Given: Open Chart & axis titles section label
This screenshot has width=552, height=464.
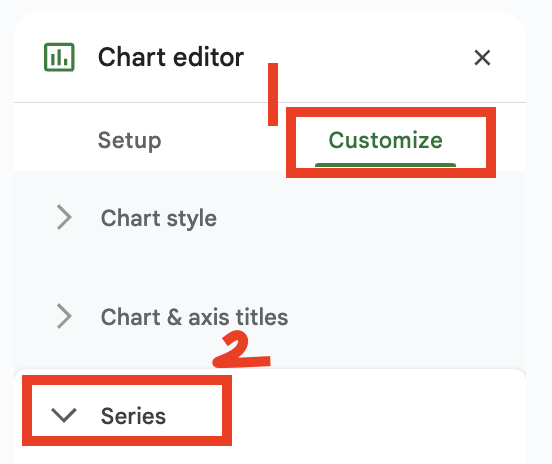Looking at the screenshot, I should point(194,317).
